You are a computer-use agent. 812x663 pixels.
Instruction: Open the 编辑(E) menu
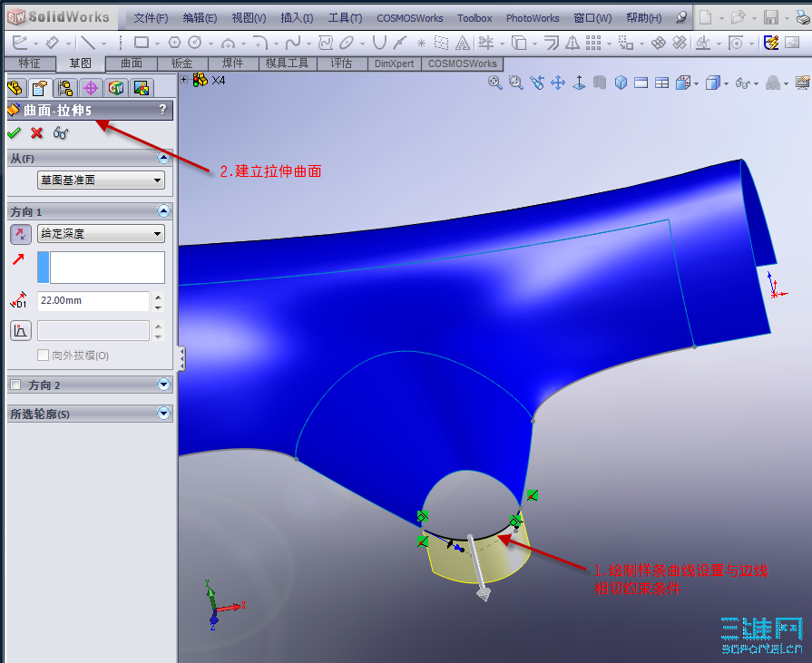[200, 18]
